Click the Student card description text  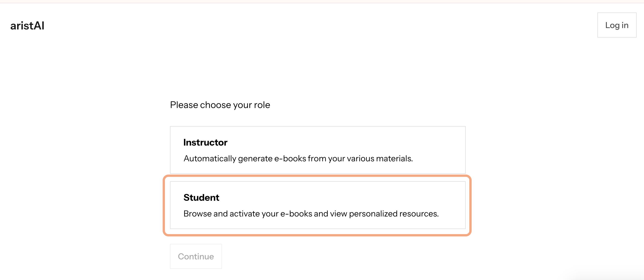click(x=311, y=213)
